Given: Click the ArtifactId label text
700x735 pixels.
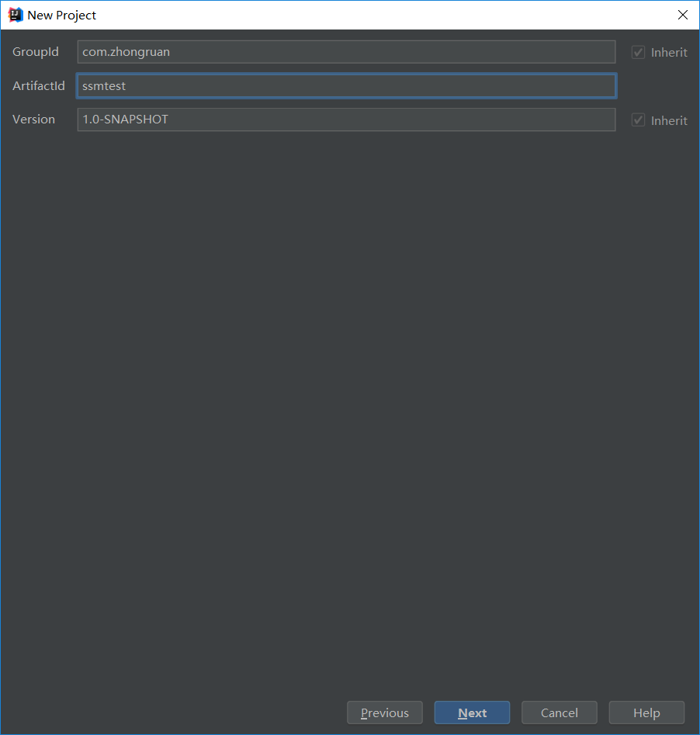Looking at the screenshot, I should [x=39, y=86].
